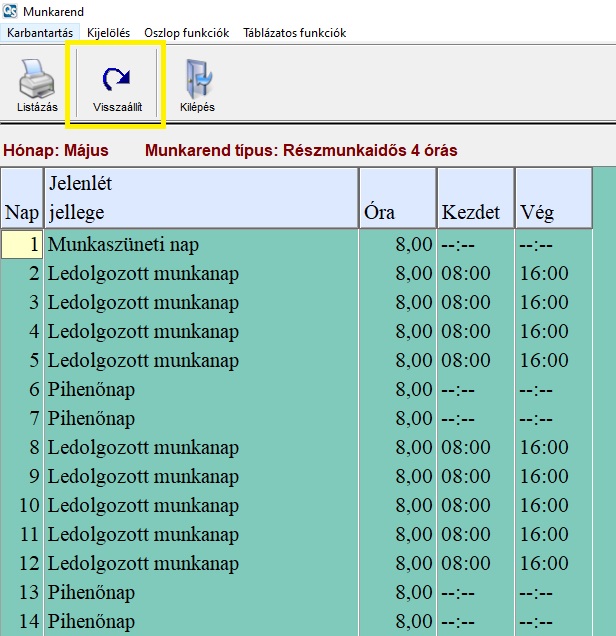The width and height of the screenshot is (616, 636).
Task: Click the application icon in title bar
Action: [x=11, y=11]
